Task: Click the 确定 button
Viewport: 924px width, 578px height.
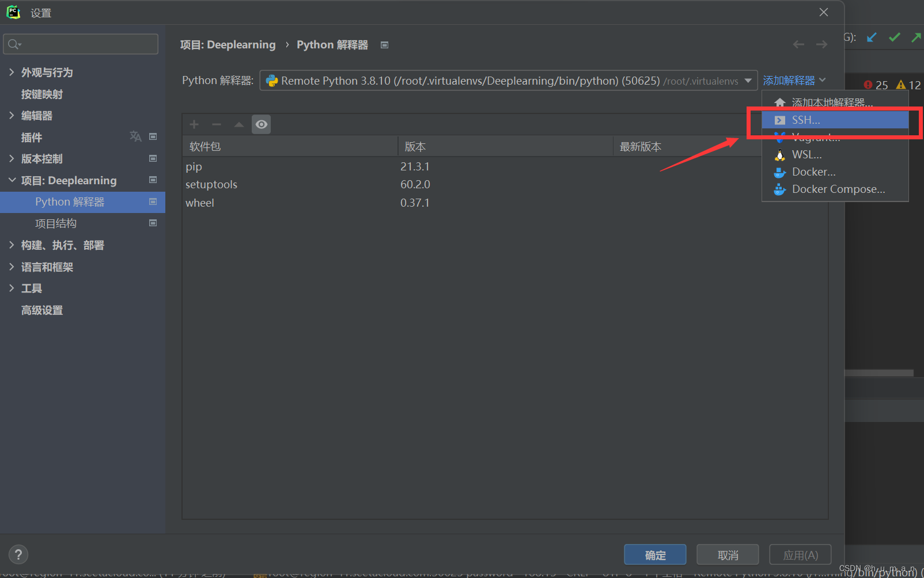Action: point(655,555)
